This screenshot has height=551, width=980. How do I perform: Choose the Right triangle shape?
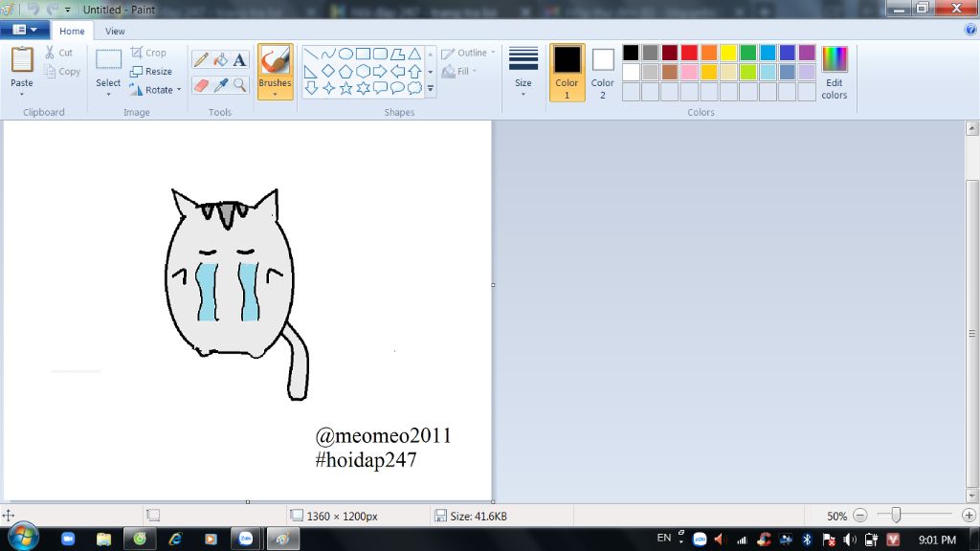coord(311,71)
